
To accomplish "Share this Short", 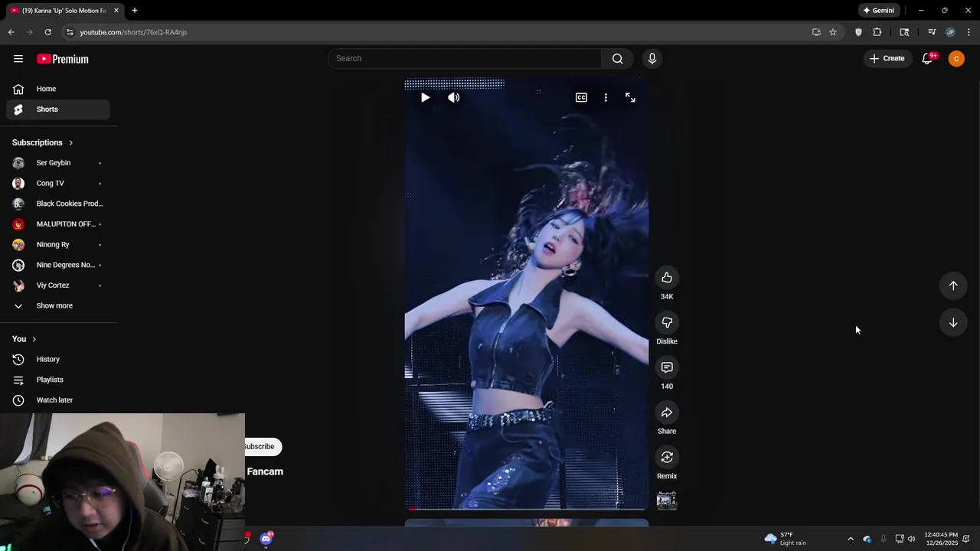I will click(667, 412).
